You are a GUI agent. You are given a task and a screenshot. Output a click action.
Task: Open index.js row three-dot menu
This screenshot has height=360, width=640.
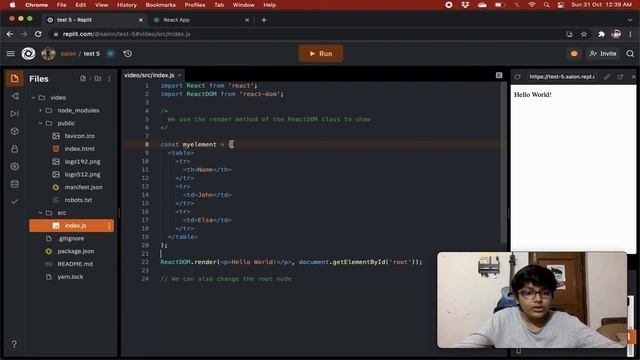click(x=109, y=226)
